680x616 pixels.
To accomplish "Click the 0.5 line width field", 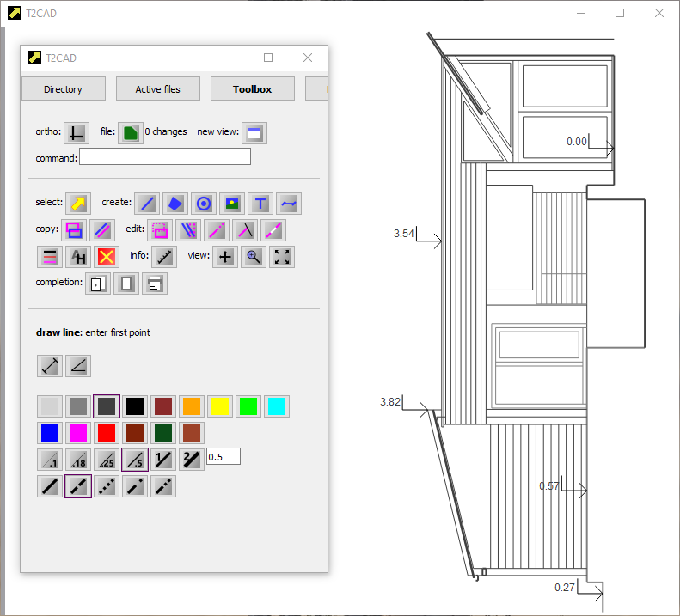I will 224,457.
